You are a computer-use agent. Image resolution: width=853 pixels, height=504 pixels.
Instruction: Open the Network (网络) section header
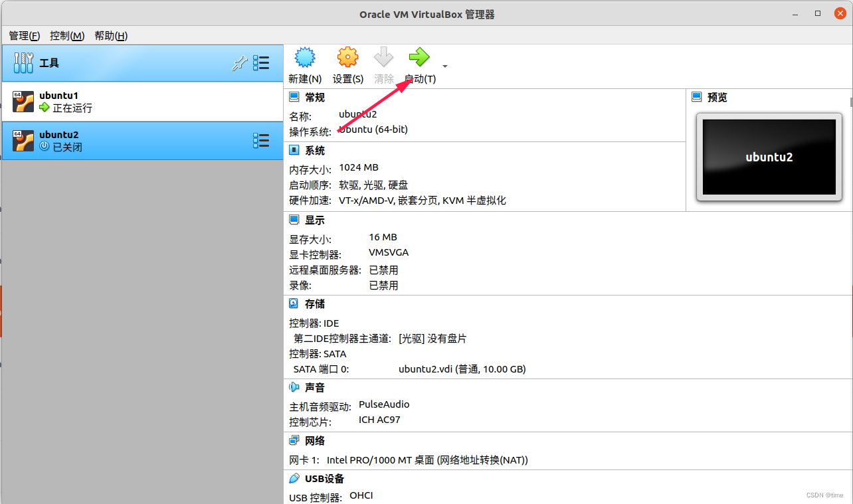pos(315,441)
